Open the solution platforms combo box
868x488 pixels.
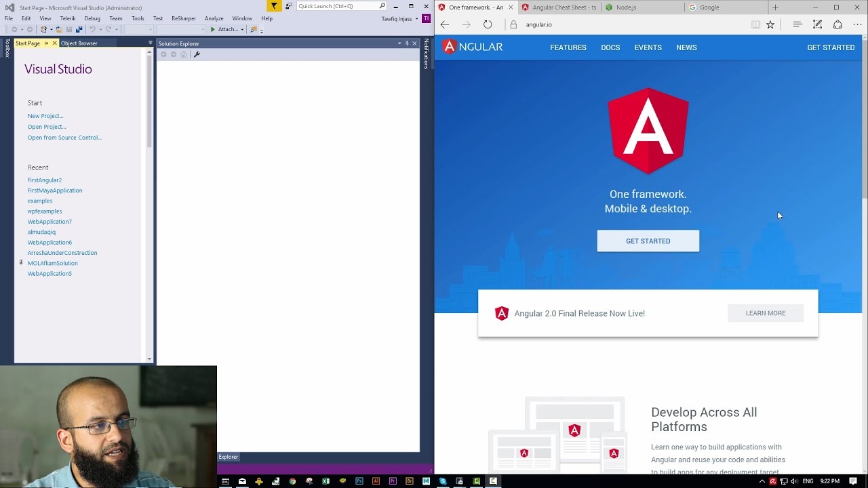coord(181,30)
